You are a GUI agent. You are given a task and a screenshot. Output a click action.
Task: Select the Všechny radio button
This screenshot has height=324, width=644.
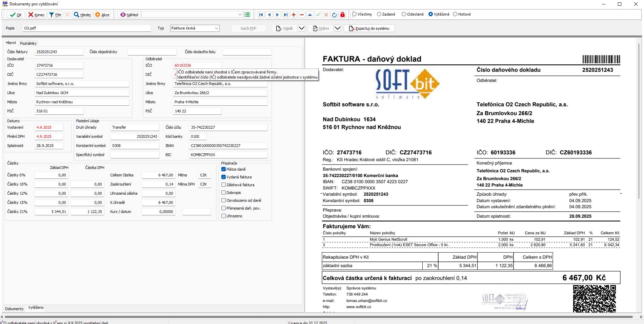[355, 14]
